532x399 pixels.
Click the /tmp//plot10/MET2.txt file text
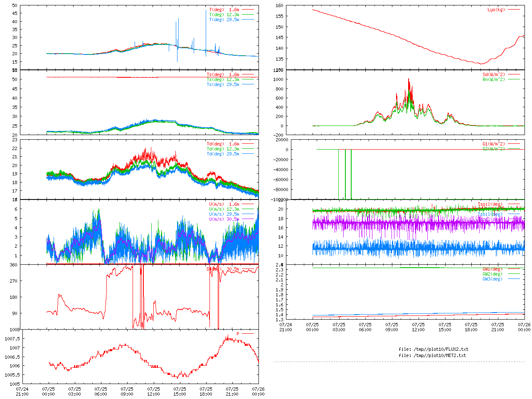pos(432,355)
